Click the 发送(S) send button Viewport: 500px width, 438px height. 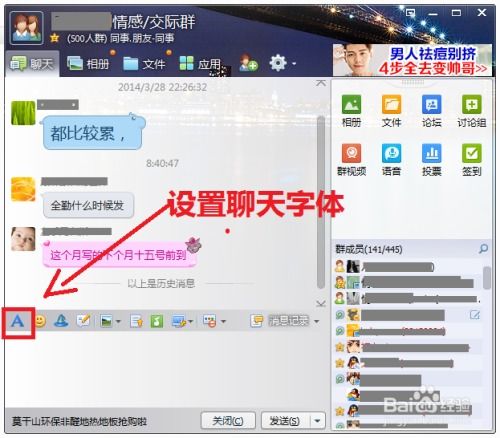(x=285, y=421)
